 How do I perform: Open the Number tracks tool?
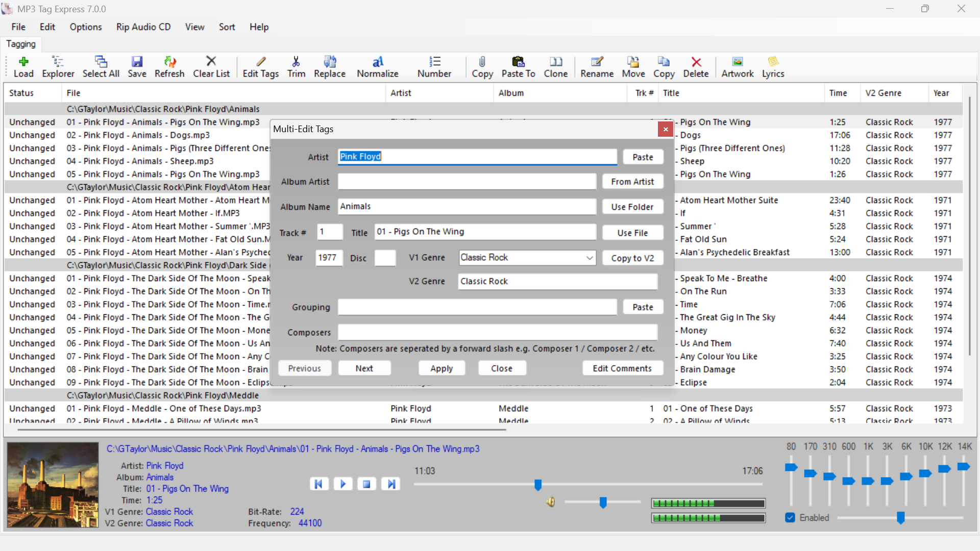(434, 67)
